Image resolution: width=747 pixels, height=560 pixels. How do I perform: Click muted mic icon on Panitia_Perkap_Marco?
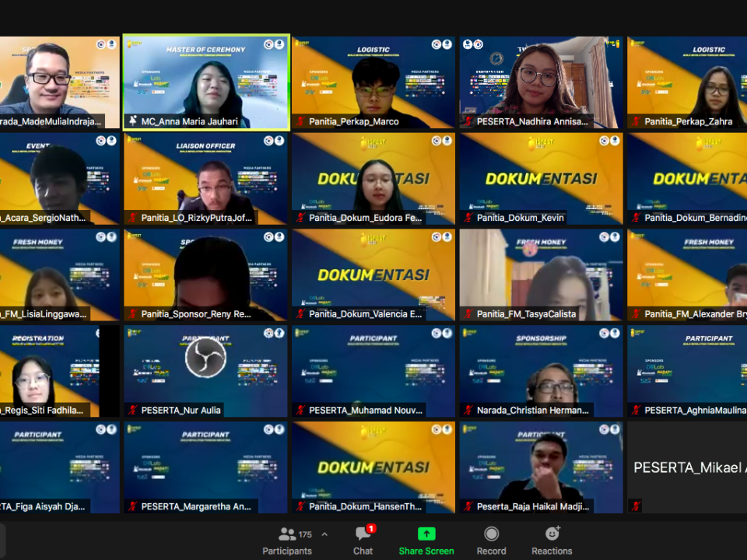(300, 121)
